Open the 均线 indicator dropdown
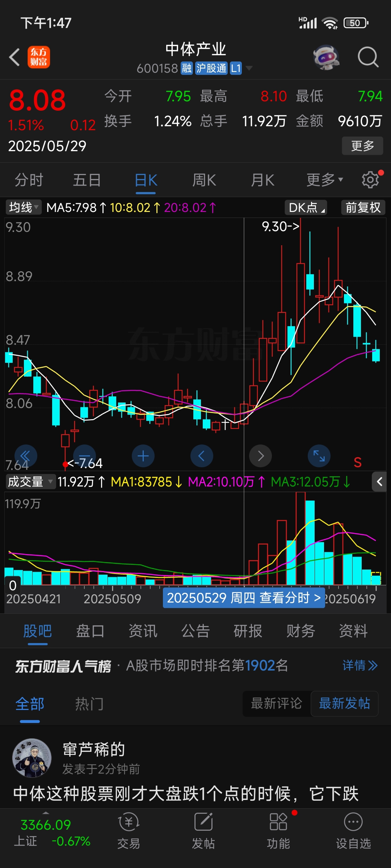 (x=24, y=207)
